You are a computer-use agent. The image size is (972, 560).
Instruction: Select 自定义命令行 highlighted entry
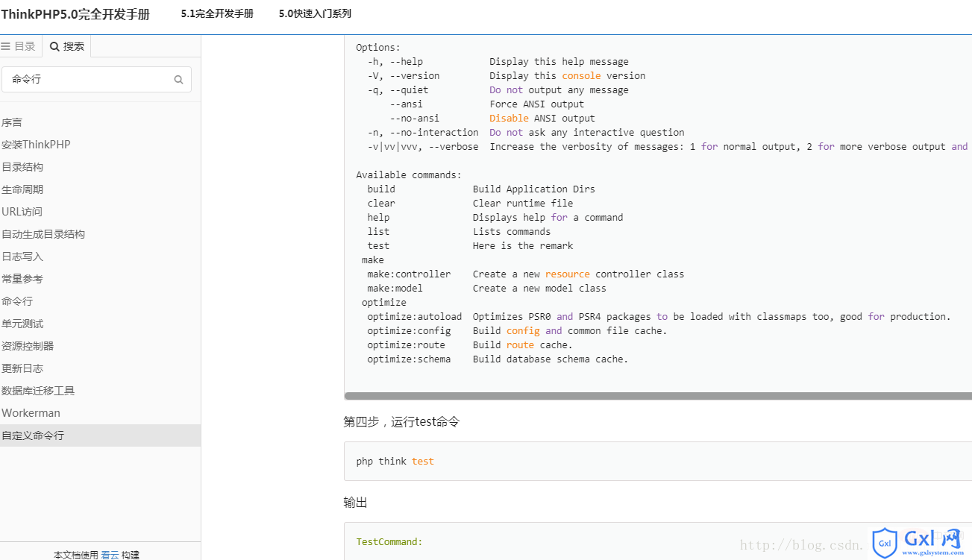[100, 435]
